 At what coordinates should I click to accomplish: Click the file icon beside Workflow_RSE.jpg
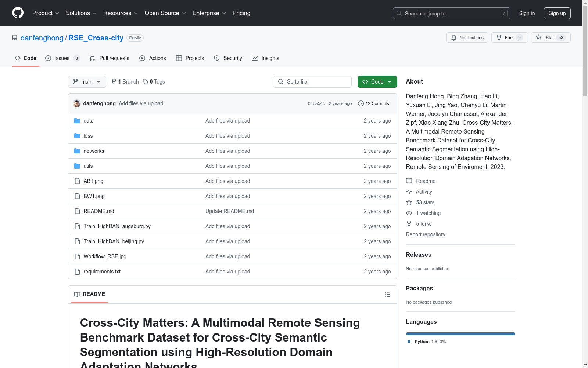click(x=77, y=256)
